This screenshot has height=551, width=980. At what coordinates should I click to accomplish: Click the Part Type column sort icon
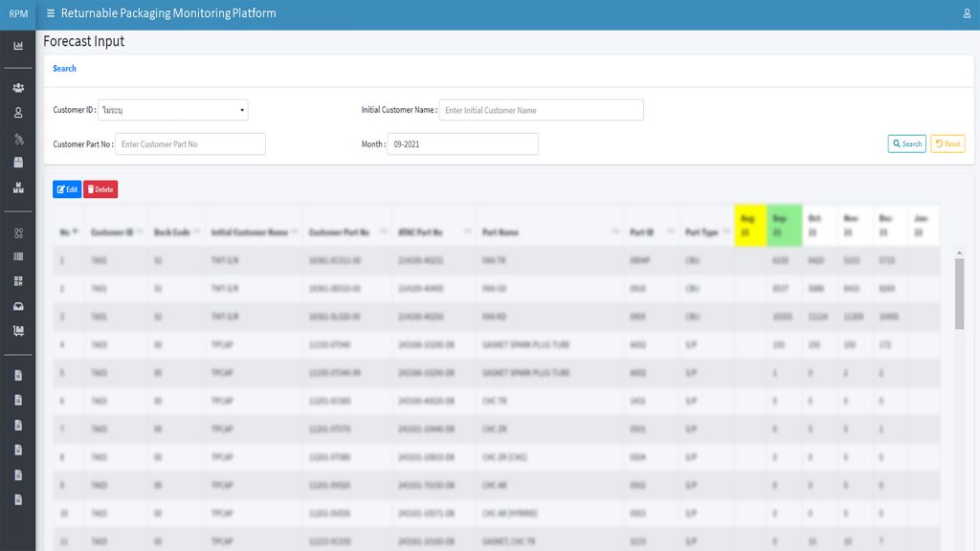pyautogui.click(x=726, y=231)
